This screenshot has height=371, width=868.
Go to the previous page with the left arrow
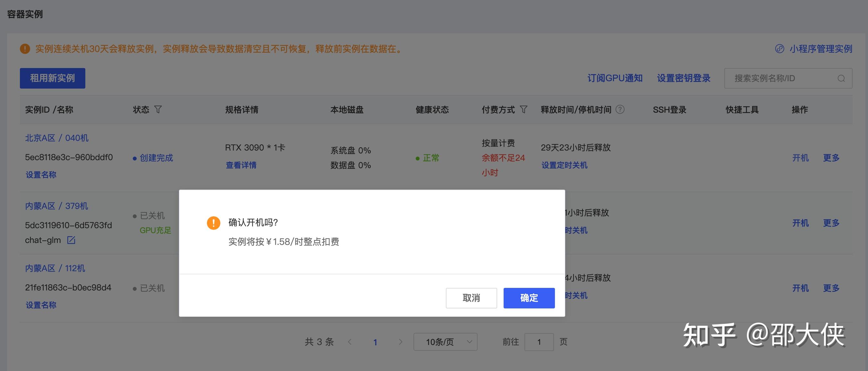tap(350, 342)
